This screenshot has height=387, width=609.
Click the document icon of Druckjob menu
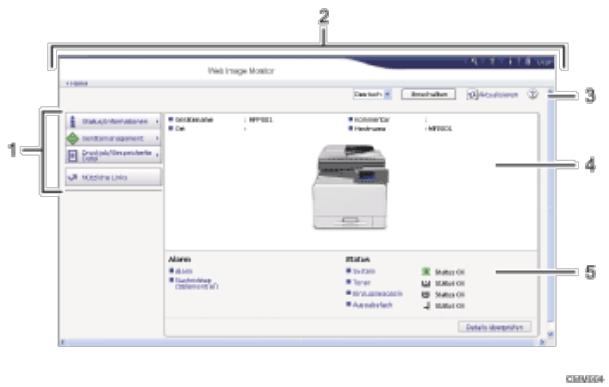point(72,155)
